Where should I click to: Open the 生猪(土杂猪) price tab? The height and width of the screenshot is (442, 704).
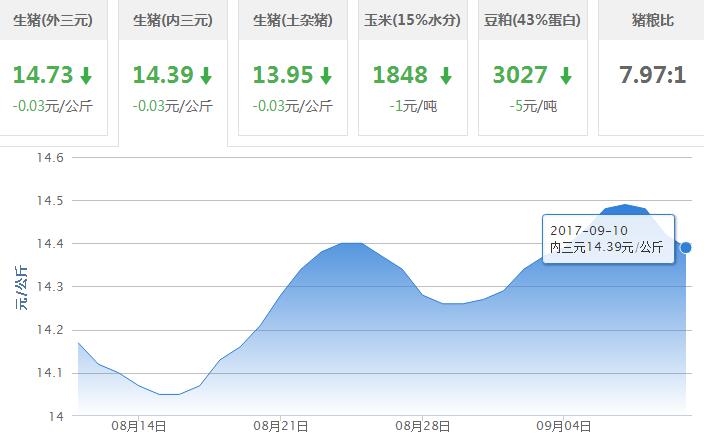coord(292,20)
